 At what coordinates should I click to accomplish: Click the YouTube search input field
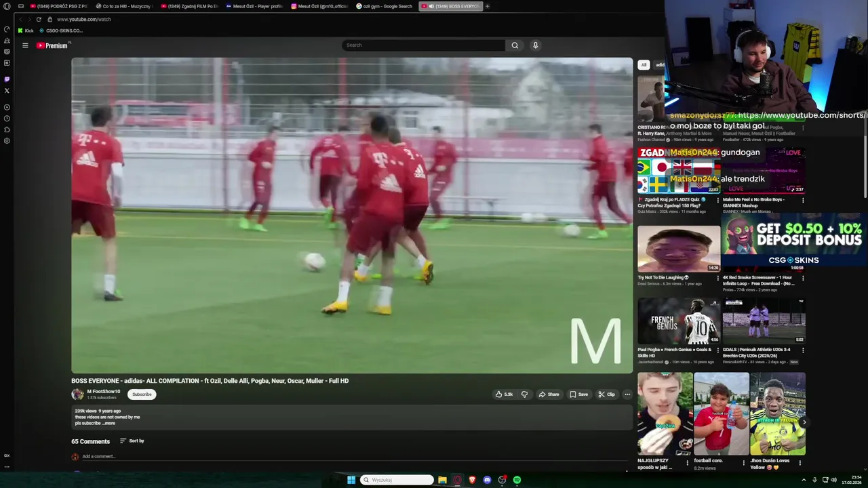point(423,45)
